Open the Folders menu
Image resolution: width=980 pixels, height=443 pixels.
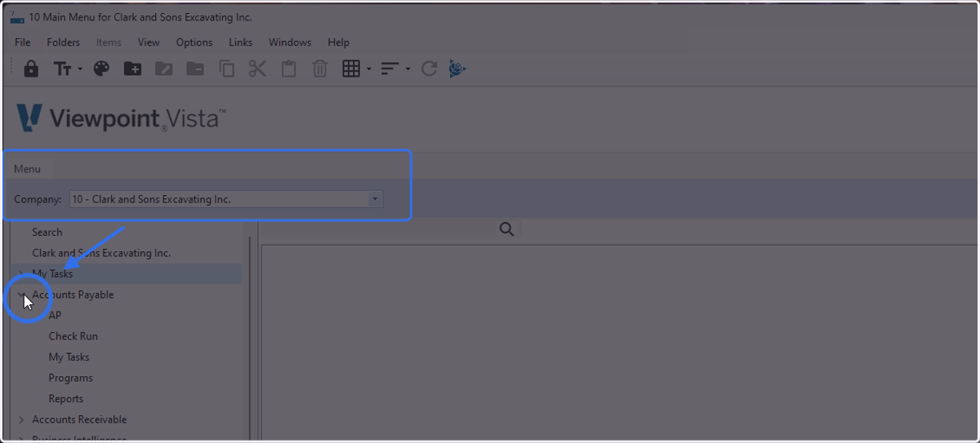64,42
